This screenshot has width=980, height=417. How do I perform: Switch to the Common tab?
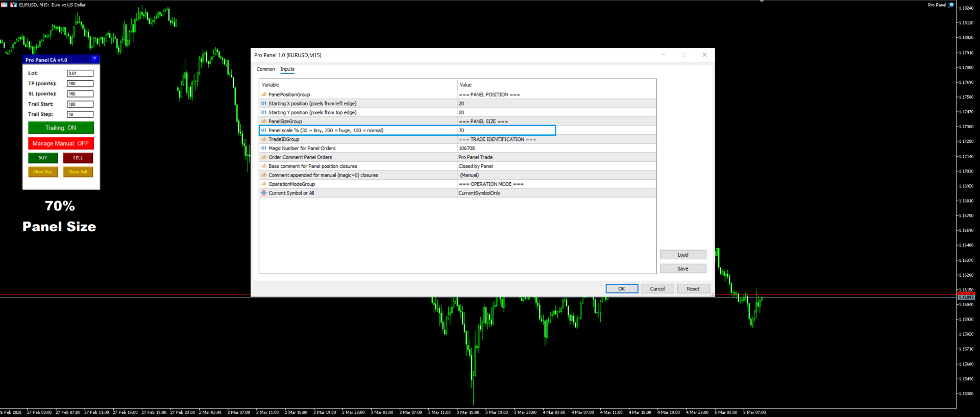(265, 69)
